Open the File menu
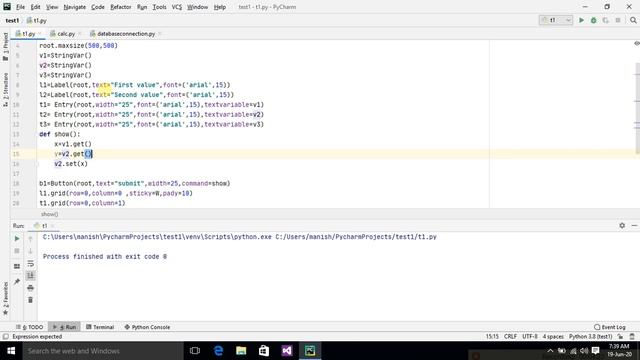The height and width of the screenshot is (360, 640). tap(20, 7)
